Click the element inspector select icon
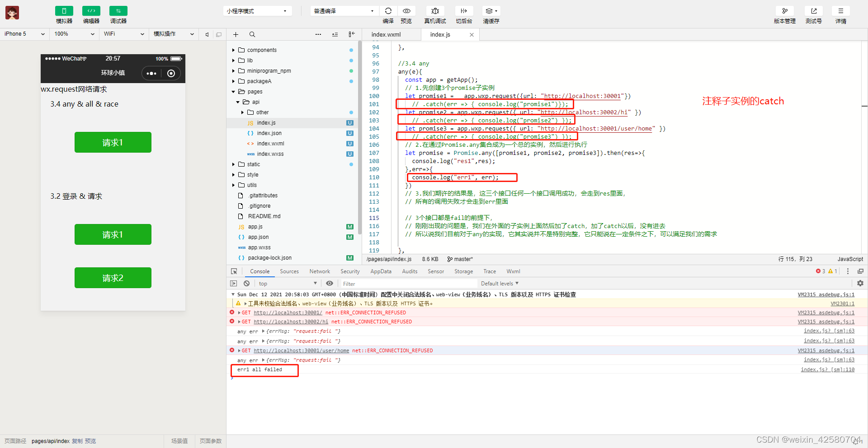Image resolution: width=868 pixels, height=448 pixels. pos(234,271)
